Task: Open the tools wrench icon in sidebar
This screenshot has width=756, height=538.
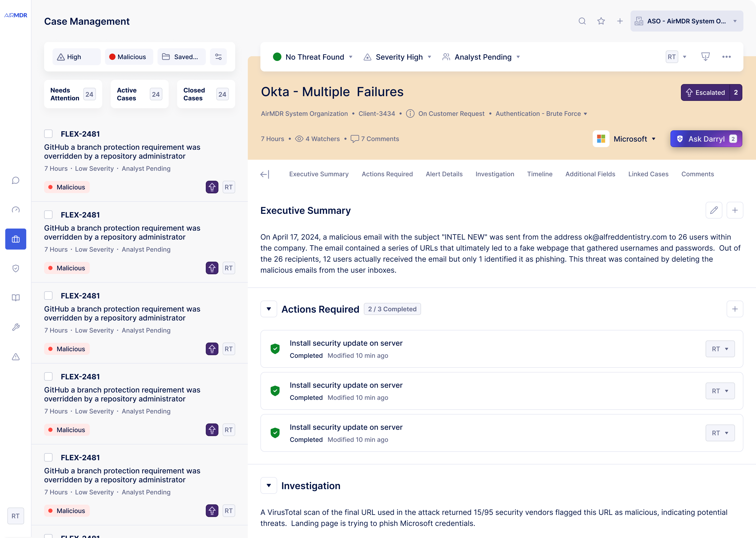Action: (x=15, y=327)
